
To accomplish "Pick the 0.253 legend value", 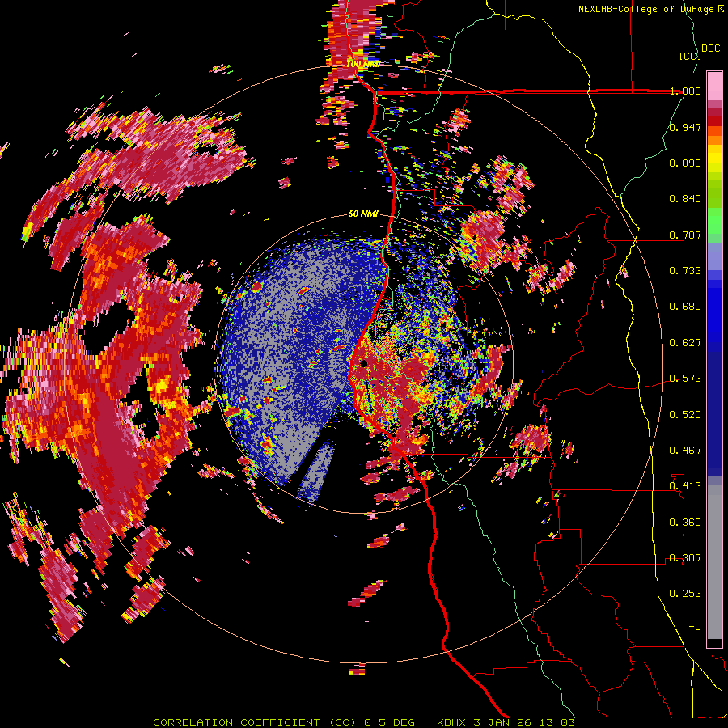I will [x=685, y=594].
